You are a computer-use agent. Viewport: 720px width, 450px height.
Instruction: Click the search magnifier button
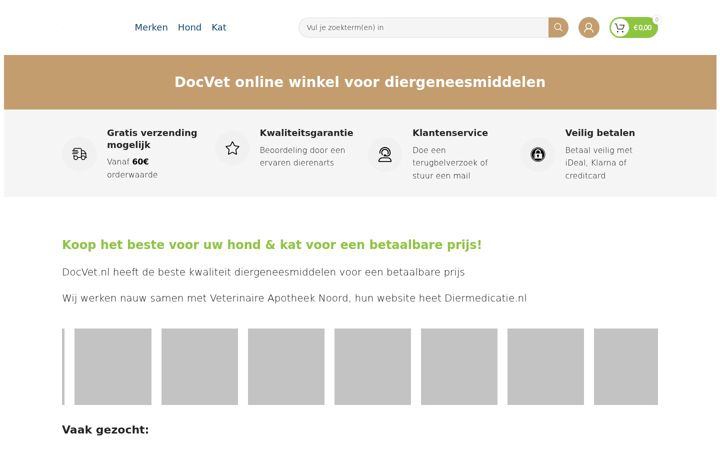[x=558, y=28]
